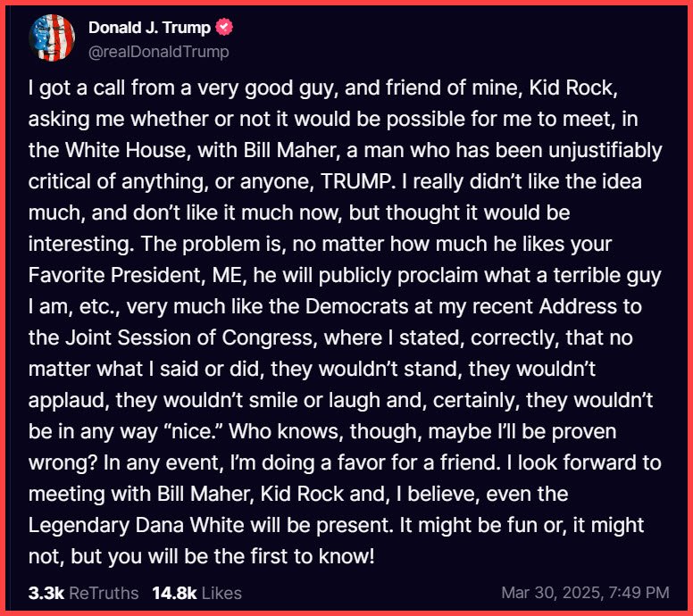The image size is (693, 616).
Task: View the 3.3k ReTruths count
Action: (x=45, y=592)
